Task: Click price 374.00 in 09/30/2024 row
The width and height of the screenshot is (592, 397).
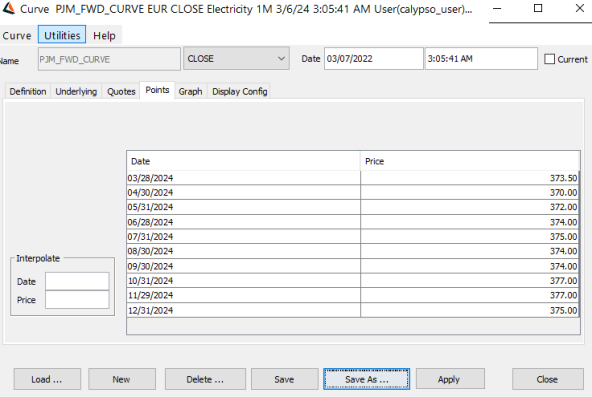Action: (470, 266)
